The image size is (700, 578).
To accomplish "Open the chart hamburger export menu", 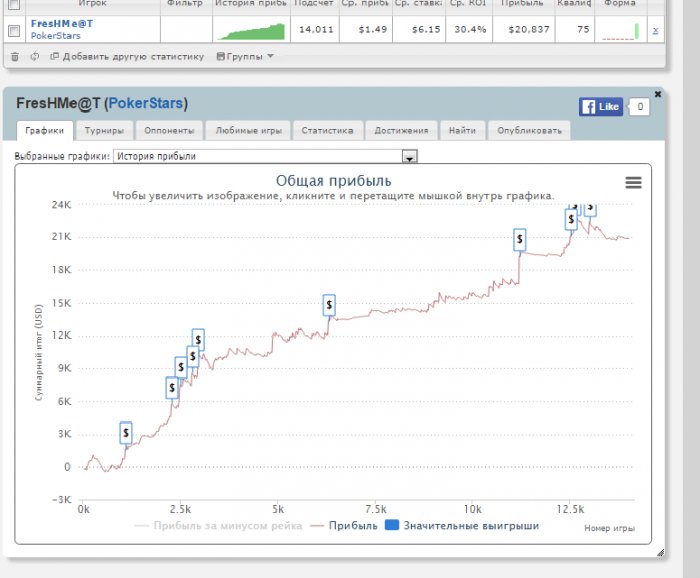I will pyautogui.click(x=633, y=183).
